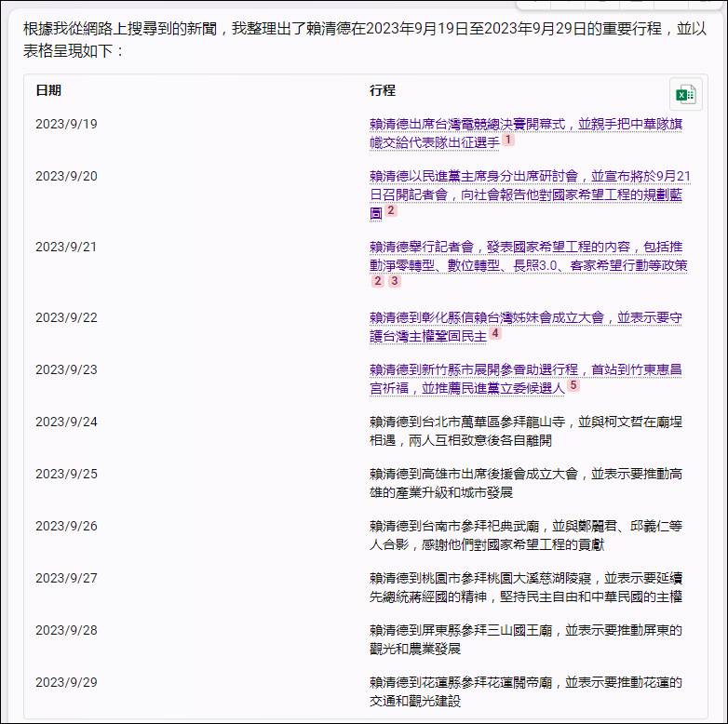Select the date cell 2023/9/24
728x724 pixels.
66,422
